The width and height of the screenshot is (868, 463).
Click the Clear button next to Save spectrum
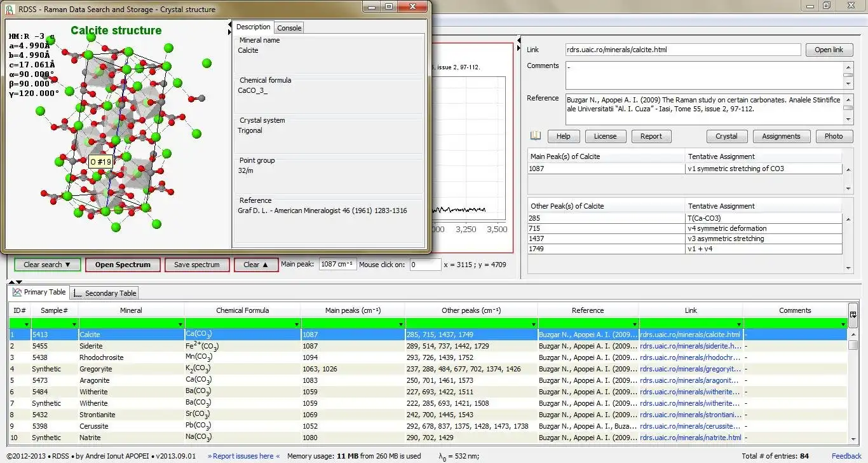pyautogui.click(x=256, y=265)
